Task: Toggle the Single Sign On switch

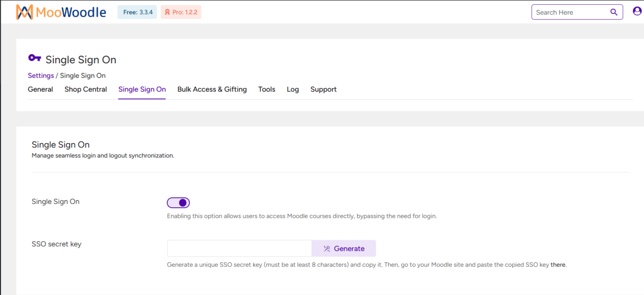Action: (x=178, y=203)
